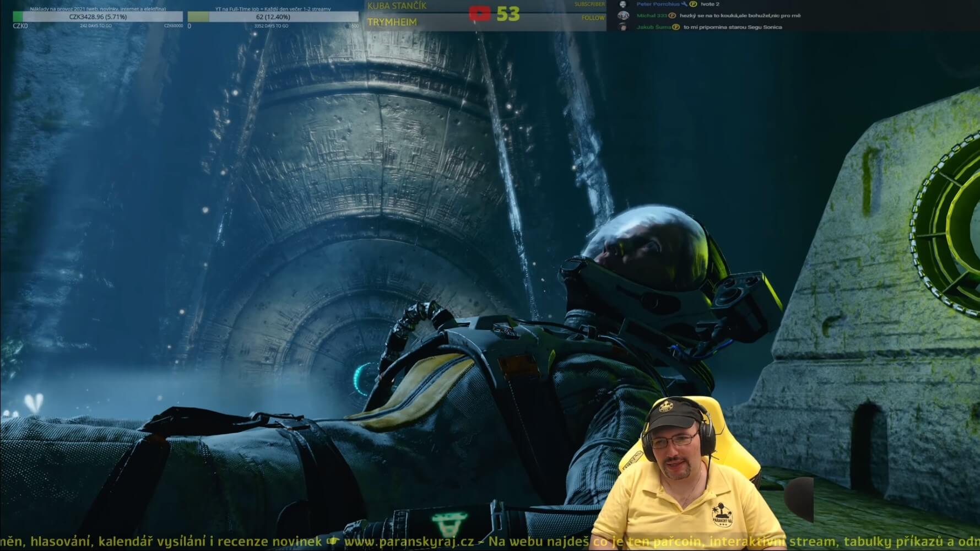
Task: Click the streamer's webcam overlay
Action: [x=689, y=474]
